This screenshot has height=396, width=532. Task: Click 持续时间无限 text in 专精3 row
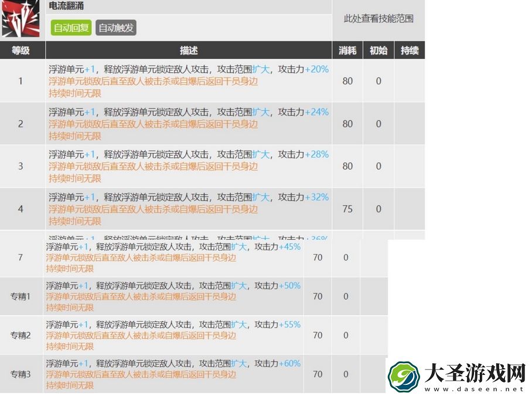click(x=70, y=385)
